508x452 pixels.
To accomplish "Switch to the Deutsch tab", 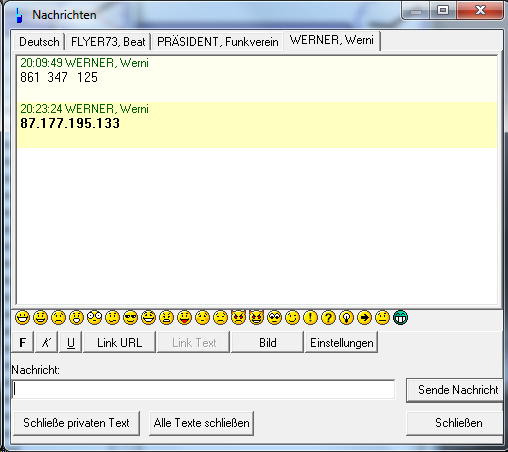I will pos(39,42).
